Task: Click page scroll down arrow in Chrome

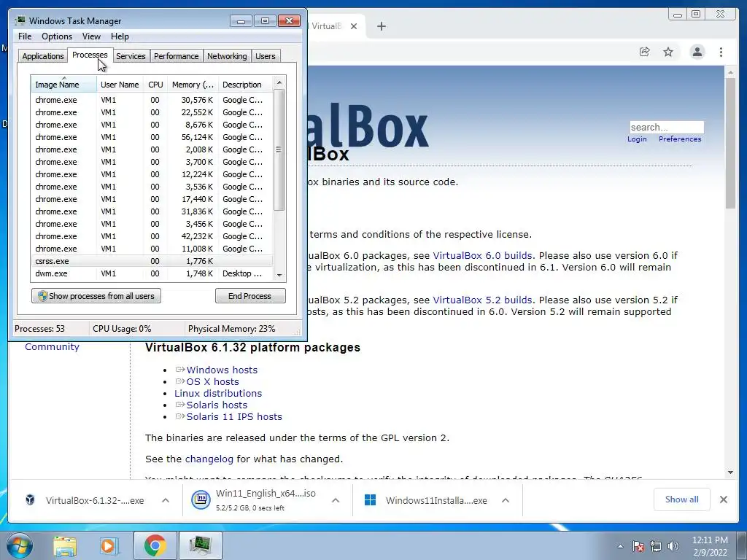Action: coord(731,472)
